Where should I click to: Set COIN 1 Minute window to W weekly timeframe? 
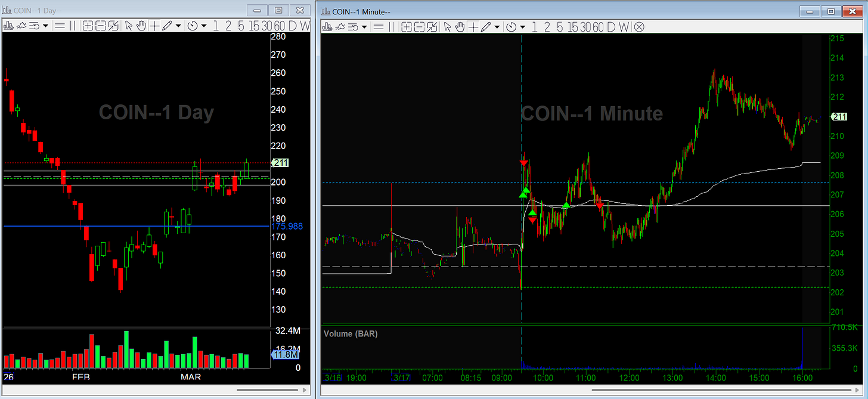pos(624,27)
